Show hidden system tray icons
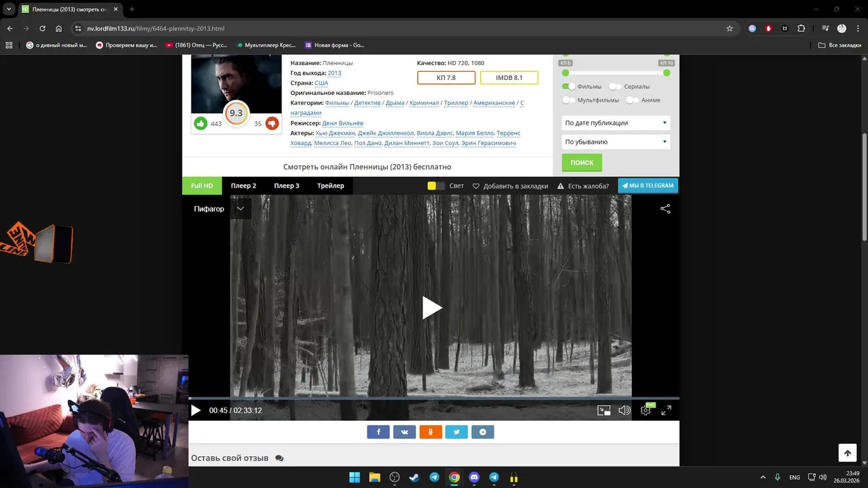 [762, 477]
